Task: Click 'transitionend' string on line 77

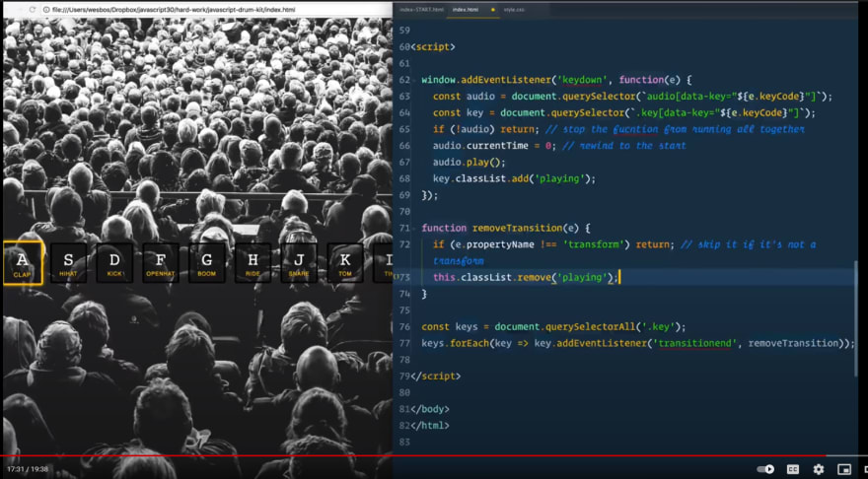Action: 697,344
